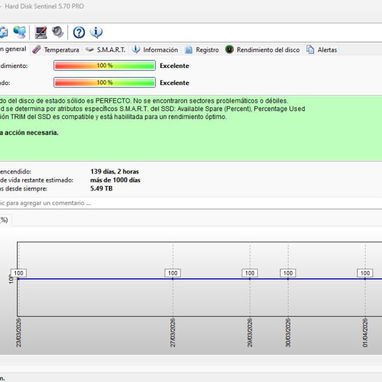
Task: Click the comment field to add a comment
Action: 191,203
